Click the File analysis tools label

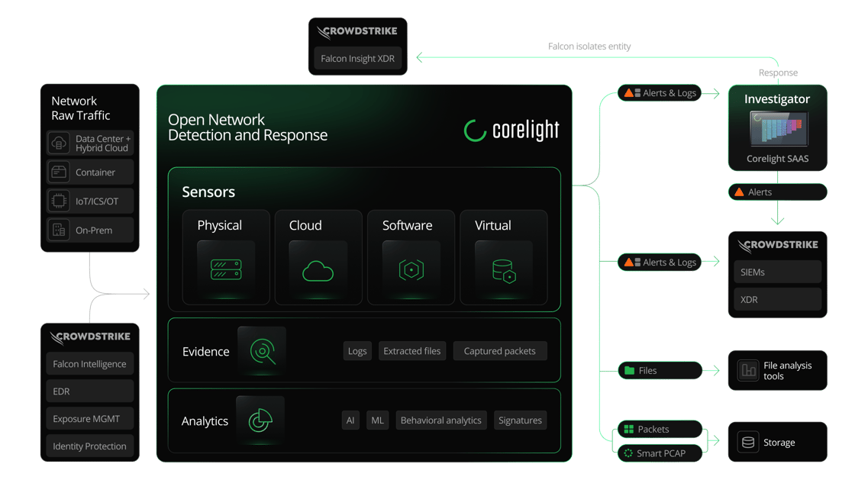click(x=788, y=371)
